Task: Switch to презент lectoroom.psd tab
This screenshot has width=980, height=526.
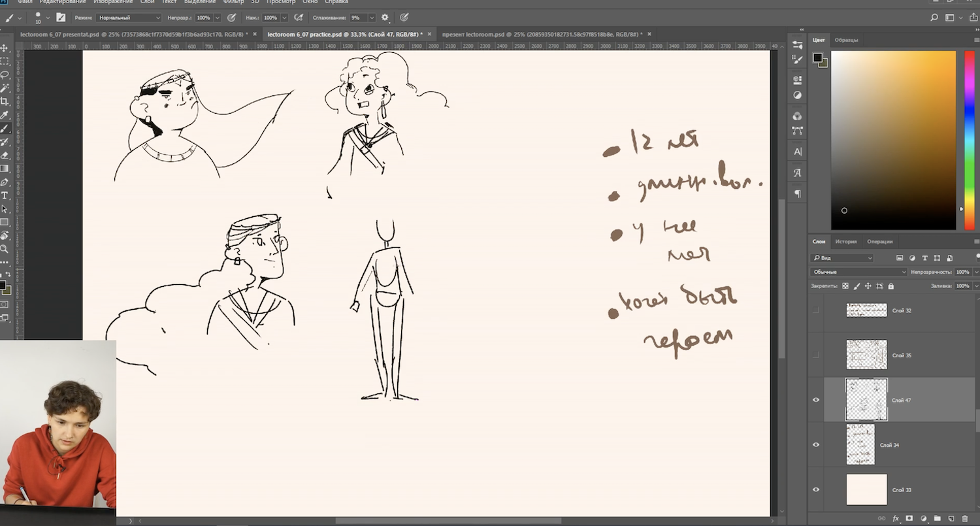Action: point(542,34)
